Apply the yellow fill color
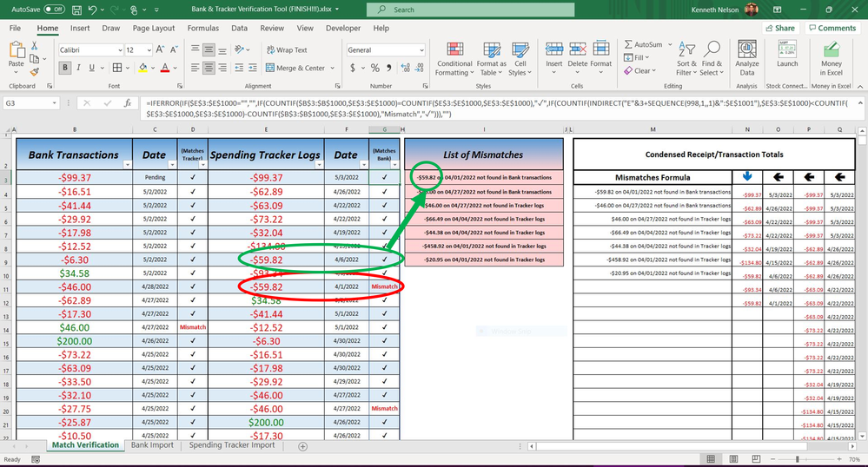 tap(142, 68)
